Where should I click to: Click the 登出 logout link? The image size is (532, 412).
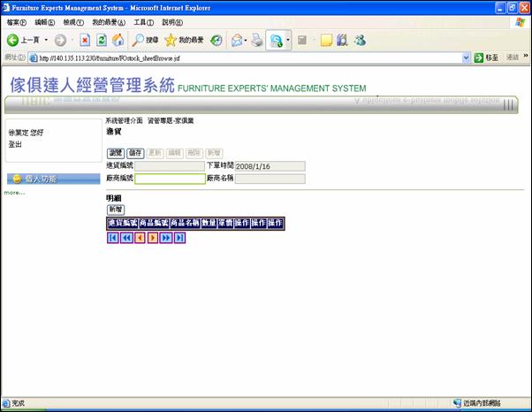(15, 144)
